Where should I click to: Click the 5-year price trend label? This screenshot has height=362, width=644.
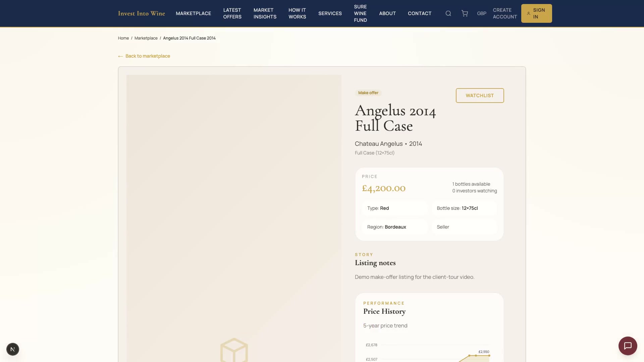point(385,326)
